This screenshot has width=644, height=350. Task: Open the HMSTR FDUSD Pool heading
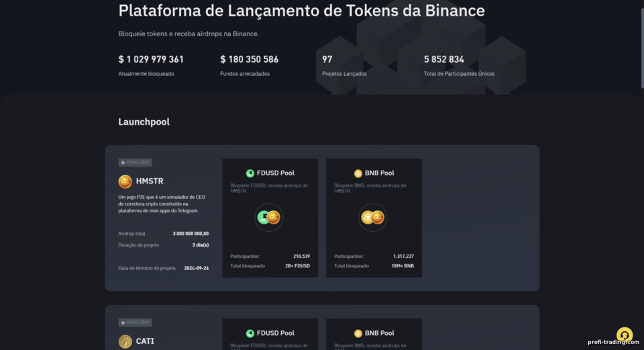click(x=276, y=173)
